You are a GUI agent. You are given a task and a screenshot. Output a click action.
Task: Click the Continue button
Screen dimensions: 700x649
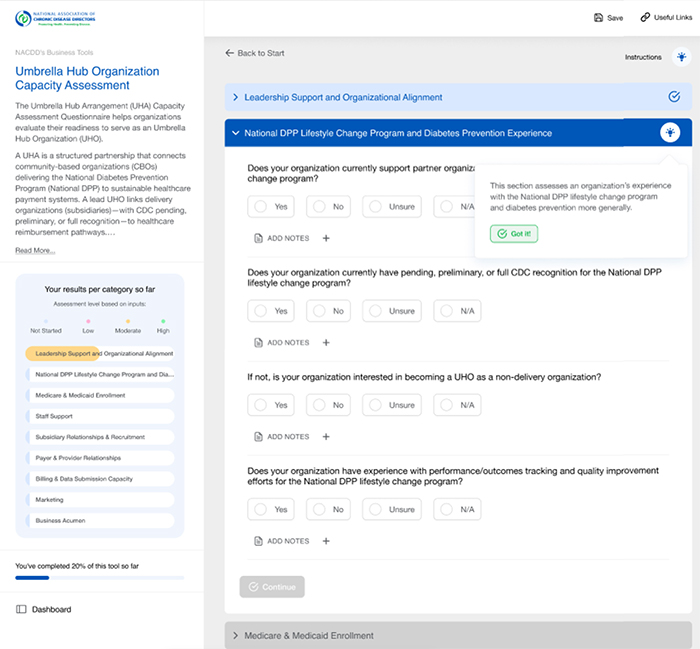tap(272, 587)
